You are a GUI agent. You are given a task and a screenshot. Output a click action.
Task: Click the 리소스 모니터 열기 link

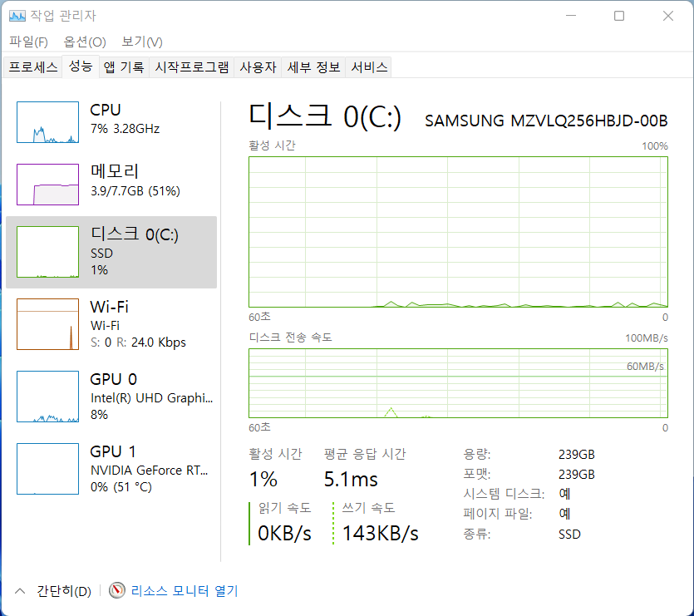pyautogui.click(x=185, y=591)
